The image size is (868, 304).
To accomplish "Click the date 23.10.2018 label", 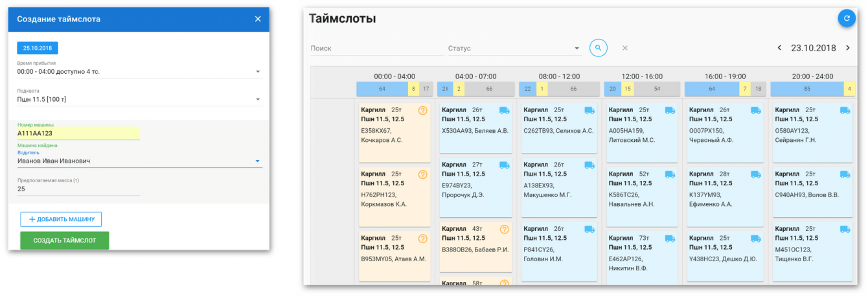I will tap(814, 48).
